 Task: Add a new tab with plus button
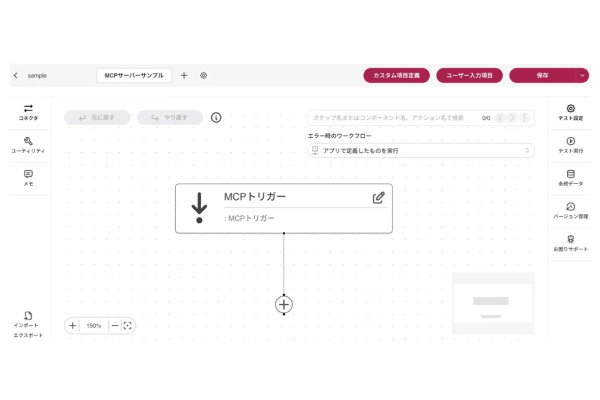click(x=184, y=75)
